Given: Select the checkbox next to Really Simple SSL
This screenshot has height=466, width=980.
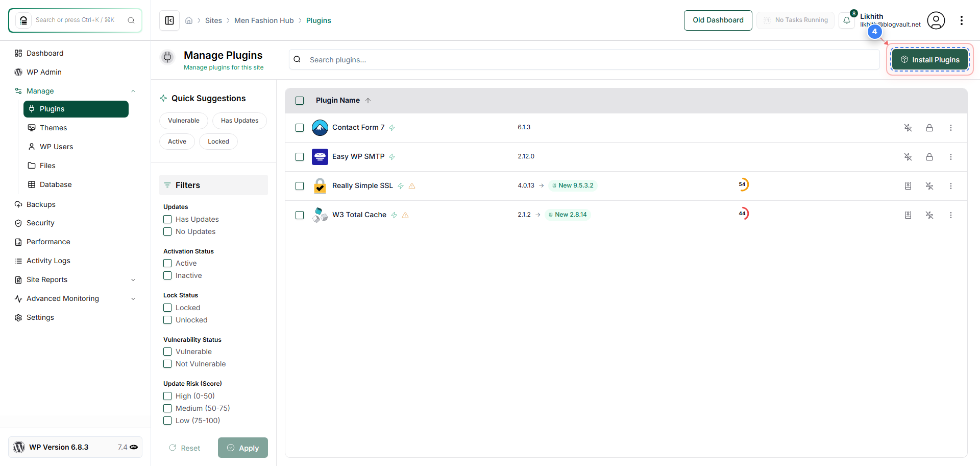Looking at the screenshot, I should [x=300, y=186].
